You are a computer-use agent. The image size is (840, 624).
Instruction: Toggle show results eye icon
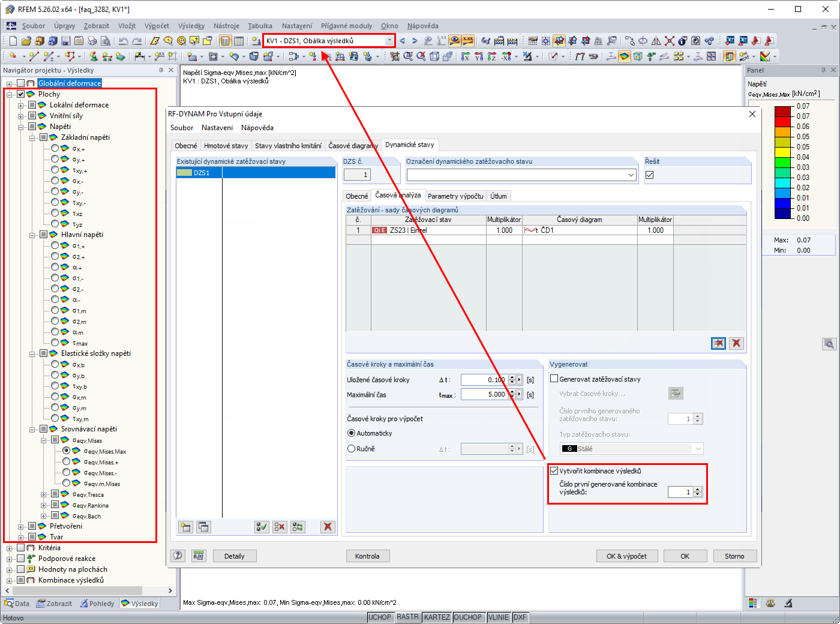(455, 41)
